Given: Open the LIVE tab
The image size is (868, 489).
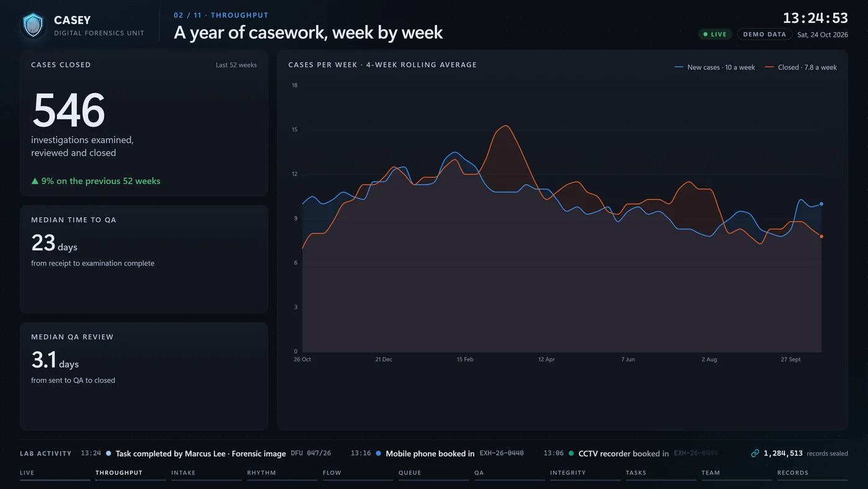Looking at the screenshot, I should click(55, 473).
